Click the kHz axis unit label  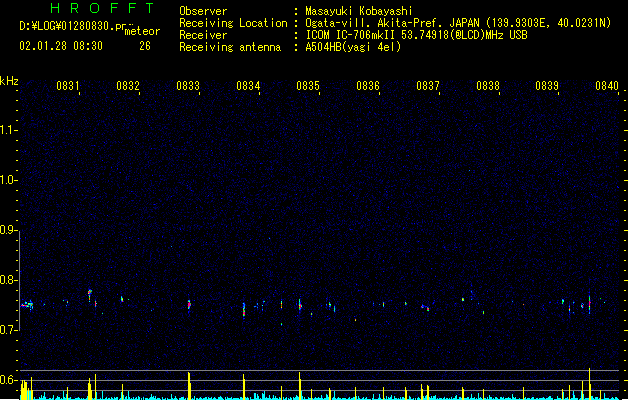pyautogui.click(x=9, y=81)
